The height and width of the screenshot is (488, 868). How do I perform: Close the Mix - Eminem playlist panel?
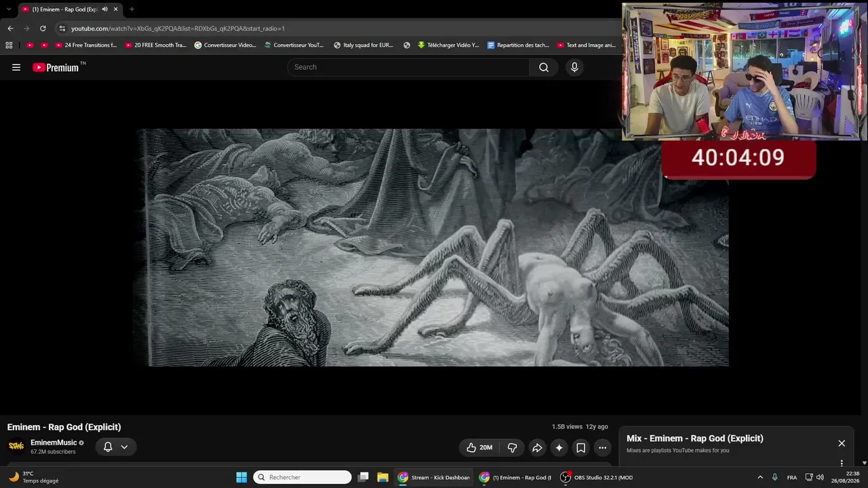(x=842, y=443)
